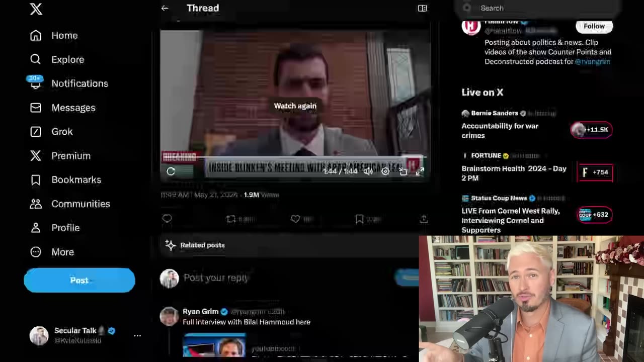Open Ryan Grim's reply avatar

tap(169, 316)
